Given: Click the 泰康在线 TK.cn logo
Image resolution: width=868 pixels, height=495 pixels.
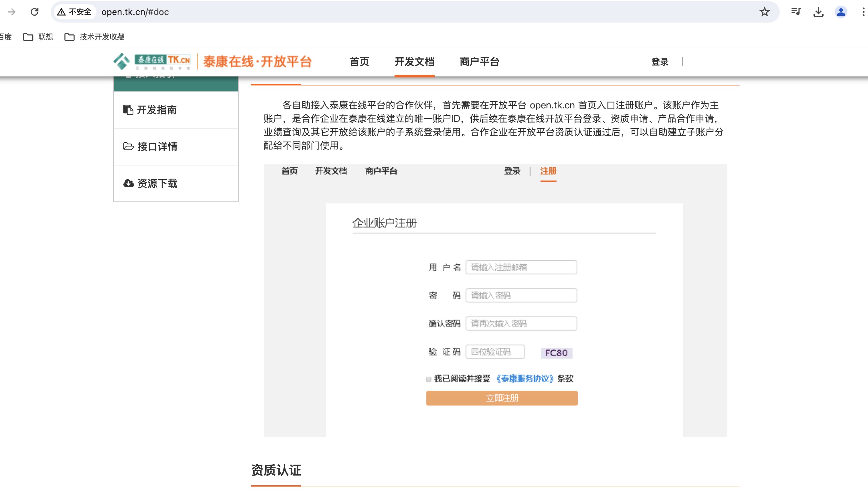Looking at the screenshot, I should (x=152, y=61).
